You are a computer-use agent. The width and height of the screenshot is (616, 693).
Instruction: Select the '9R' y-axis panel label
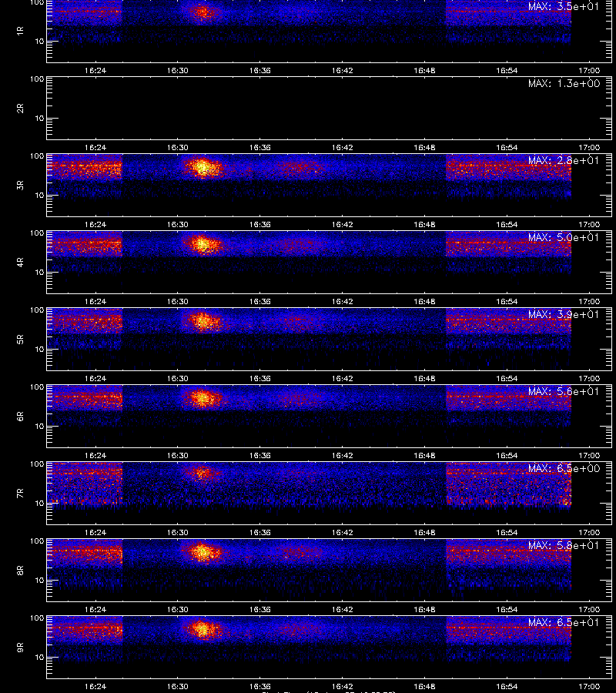pyautogui.click(x=20, y=648)
